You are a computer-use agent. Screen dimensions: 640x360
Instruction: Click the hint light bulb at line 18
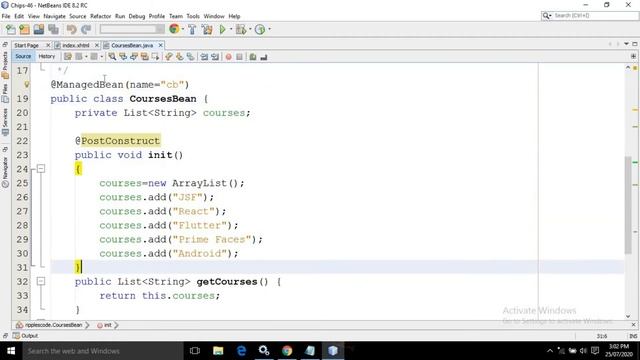click(x=27, y=84)
